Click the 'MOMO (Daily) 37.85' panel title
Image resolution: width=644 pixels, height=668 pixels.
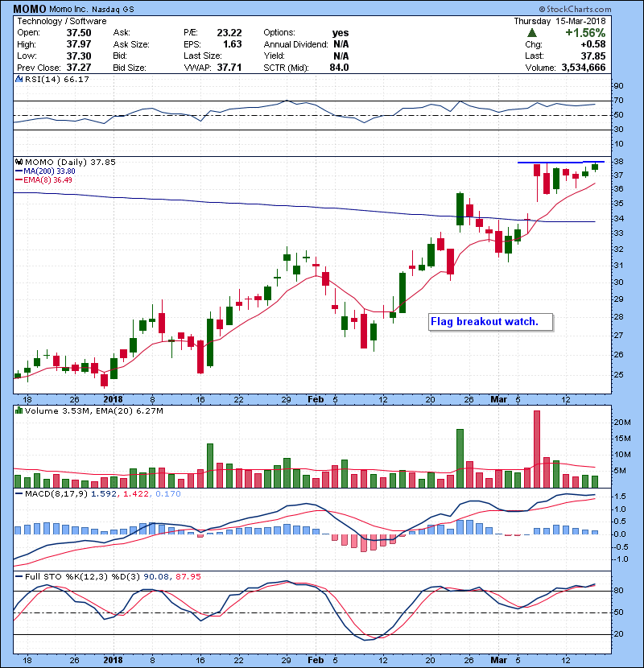pos(70,163)
